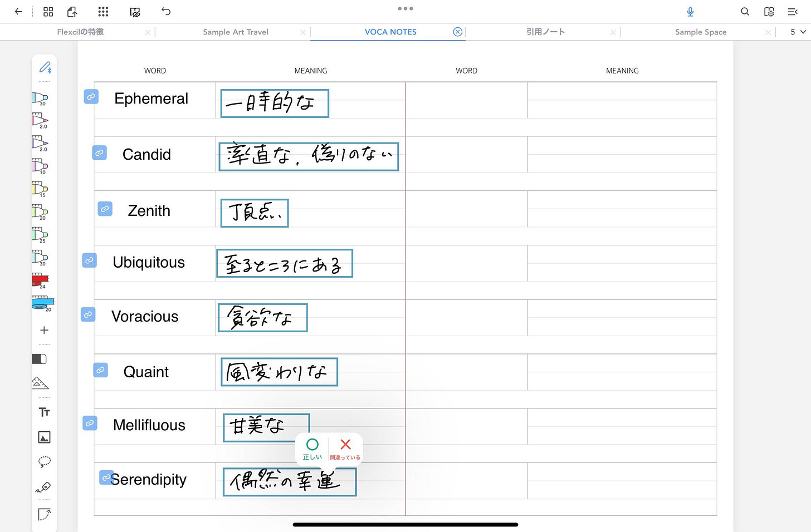Click the word Ubiquitous
This screenshot has height=532, width=811.
(149, 263)
